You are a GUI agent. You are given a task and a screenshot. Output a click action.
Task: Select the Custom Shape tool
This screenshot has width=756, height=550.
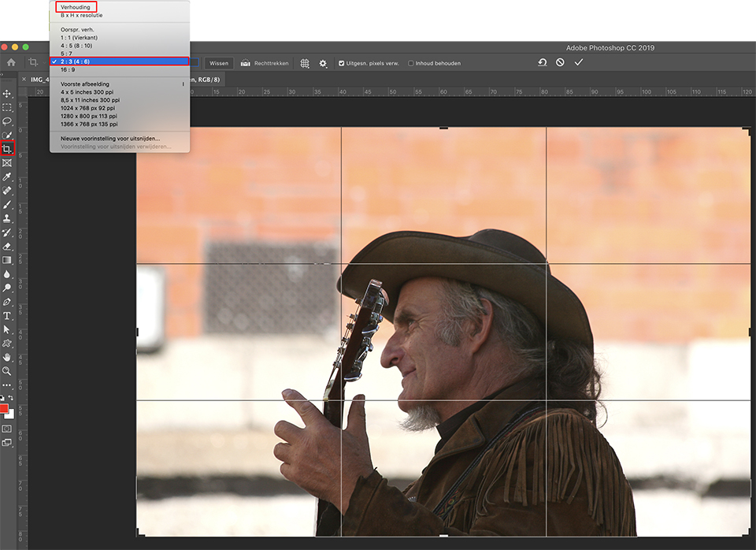[7, 344]
